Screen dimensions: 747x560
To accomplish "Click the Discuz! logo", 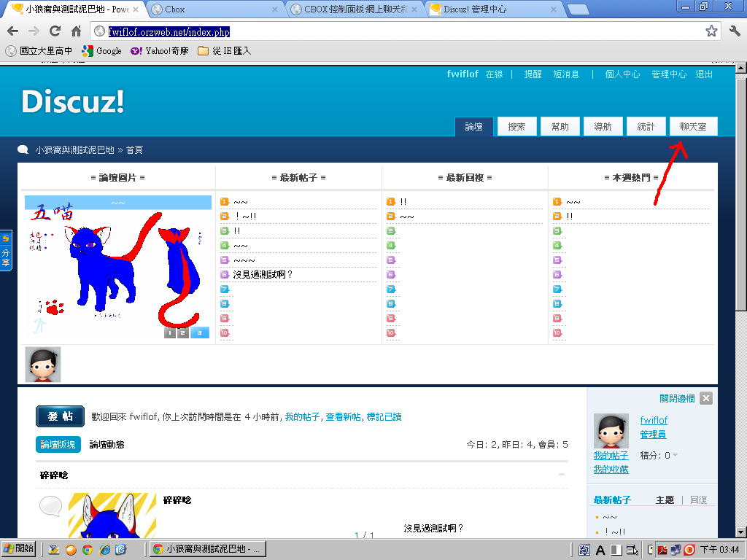I will [73, 101].
